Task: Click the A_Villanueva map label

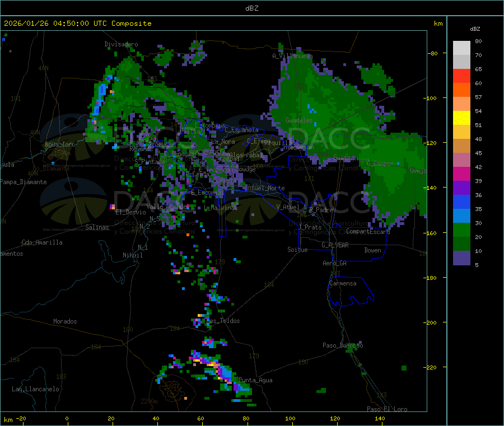Action: pyautogui.click(x=292, y=56)
